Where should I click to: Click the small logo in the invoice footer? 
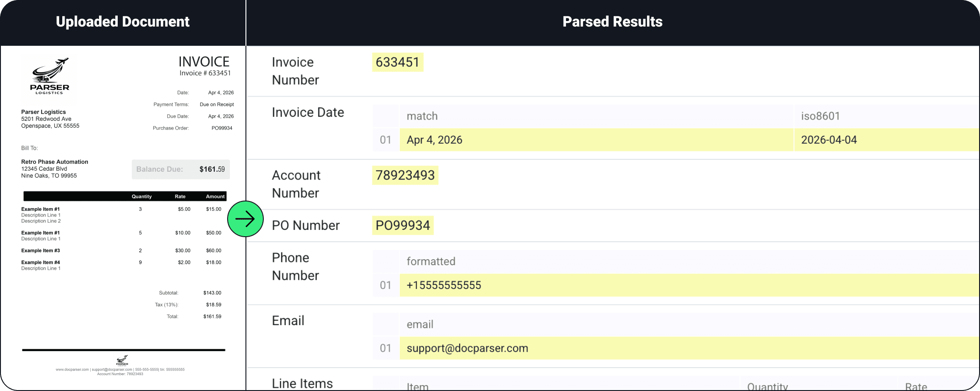tap(122, 360)
